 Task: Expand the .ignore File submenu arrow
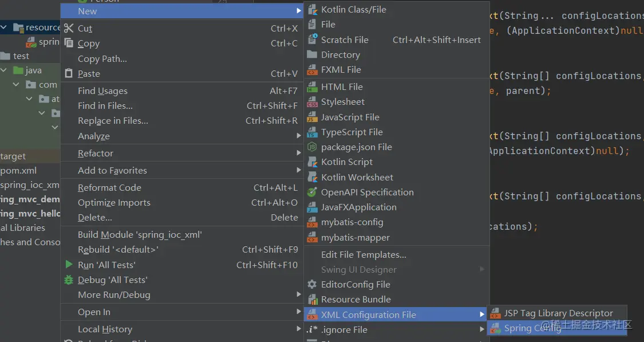[x=482, y=329]
